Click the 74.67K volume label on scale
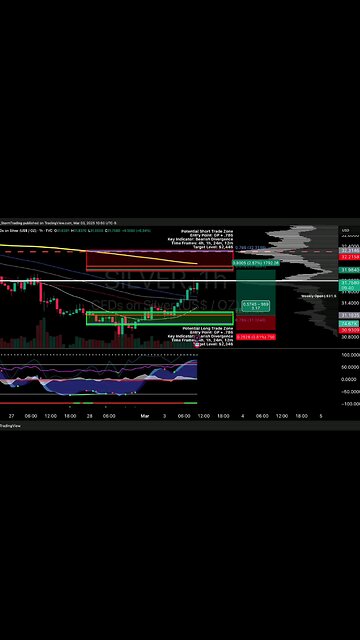The image size is (360, 640). tap(349, 323)
